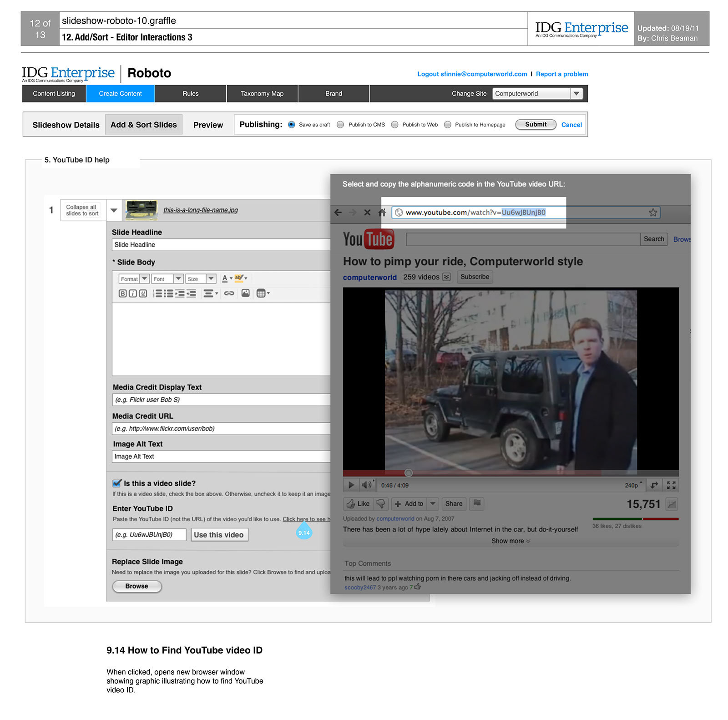Image resolution: width=728 pixels, height=720 pixels.
Task: Click browser forward arrow in YouTube window
Action: [352, 213]
